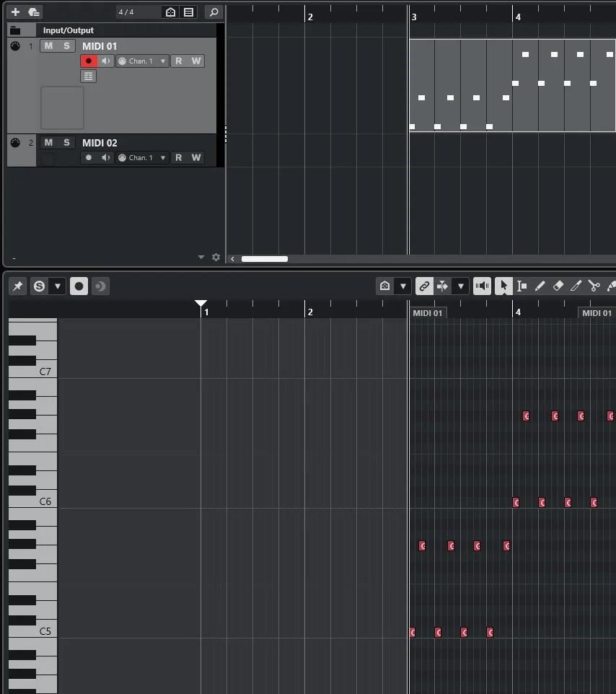The image size is (616, 694).
Task: Click the track list settings gear
Action: pos(216,257)
